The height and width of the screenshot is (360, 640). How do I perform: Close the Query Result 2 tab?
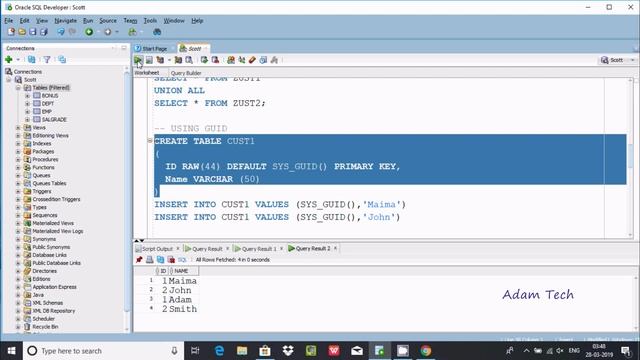pos(336,248)
